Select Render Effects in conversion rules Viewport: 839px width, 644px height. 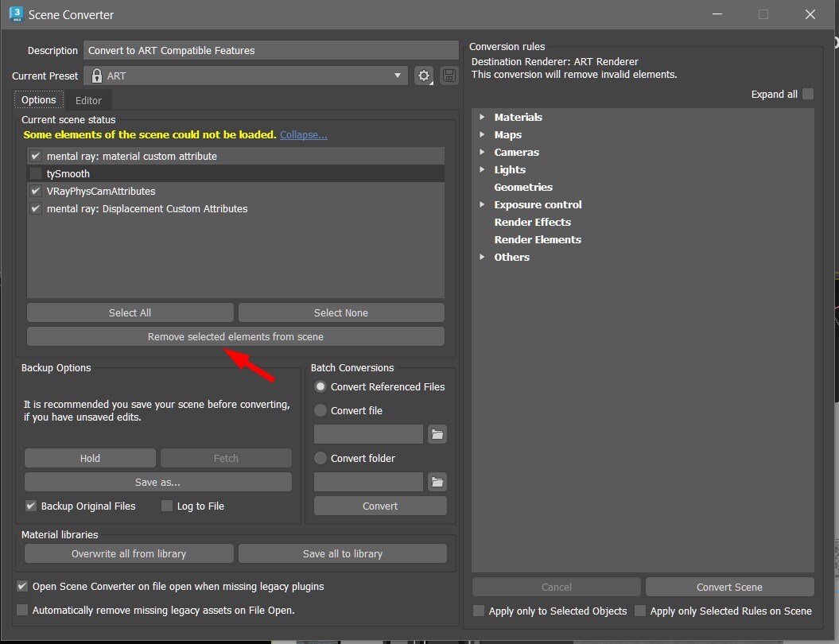(x=532, y=222)
